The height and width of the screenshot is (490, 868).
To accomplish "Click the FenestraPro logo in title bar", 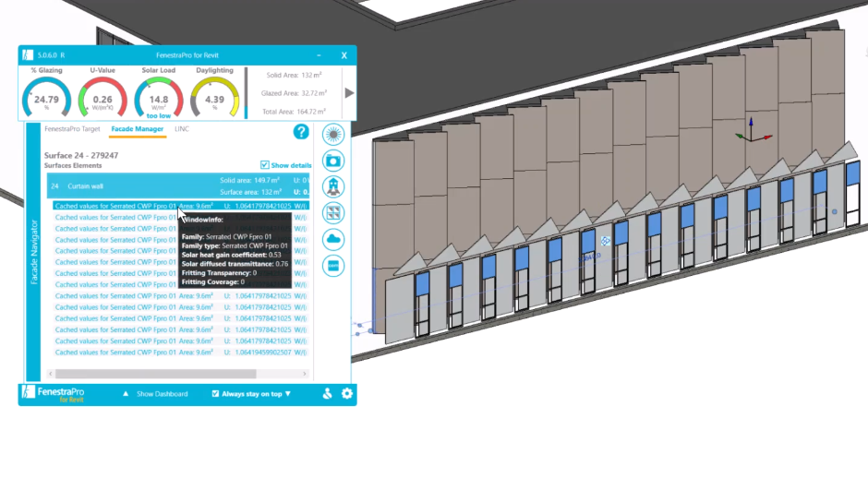I will pyautogui.click(x=28, y=55).
